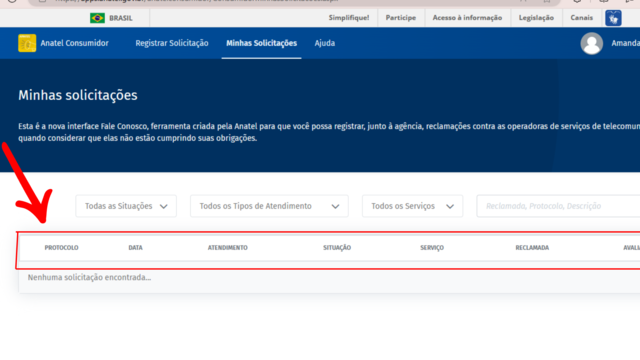Click the blue accessibility icon in top bar
The width and height of the screenshot is (640, 360).
click(613, 18)
